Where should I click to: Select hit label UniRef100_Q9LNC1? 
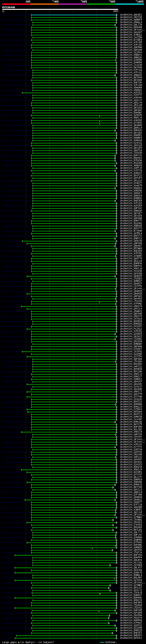[x=131, y=15]
